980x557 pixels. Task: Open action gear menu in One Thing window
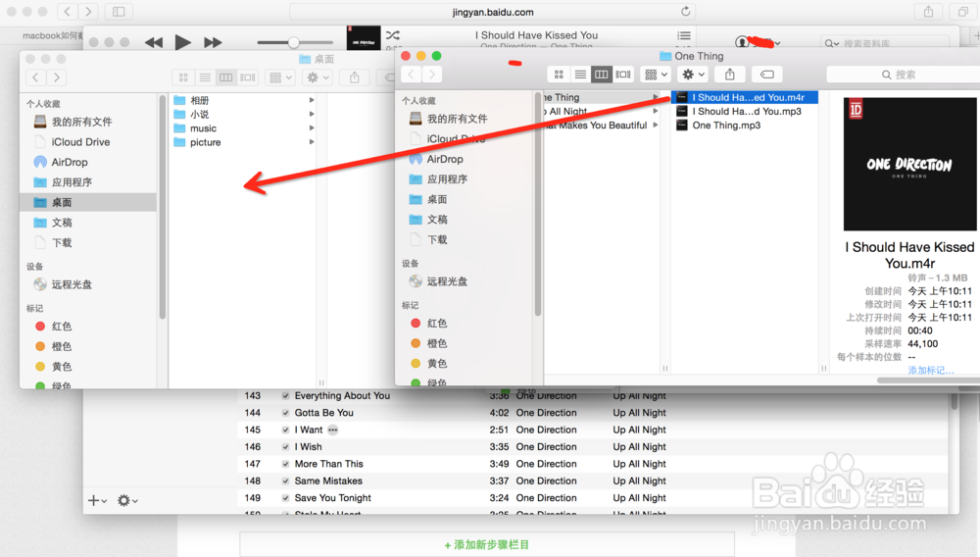pyautogui.click(x=693, y=75)
